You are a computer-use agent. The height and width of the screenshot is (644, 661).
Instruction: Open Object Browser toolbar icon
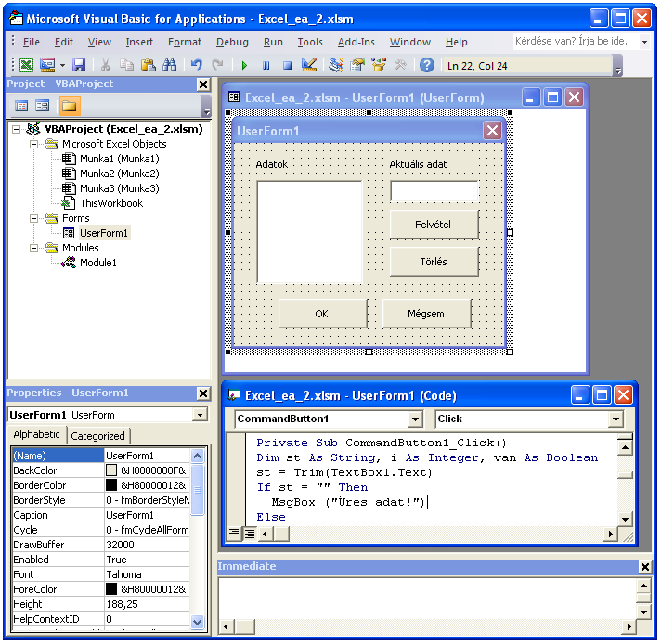click(379, 65)
